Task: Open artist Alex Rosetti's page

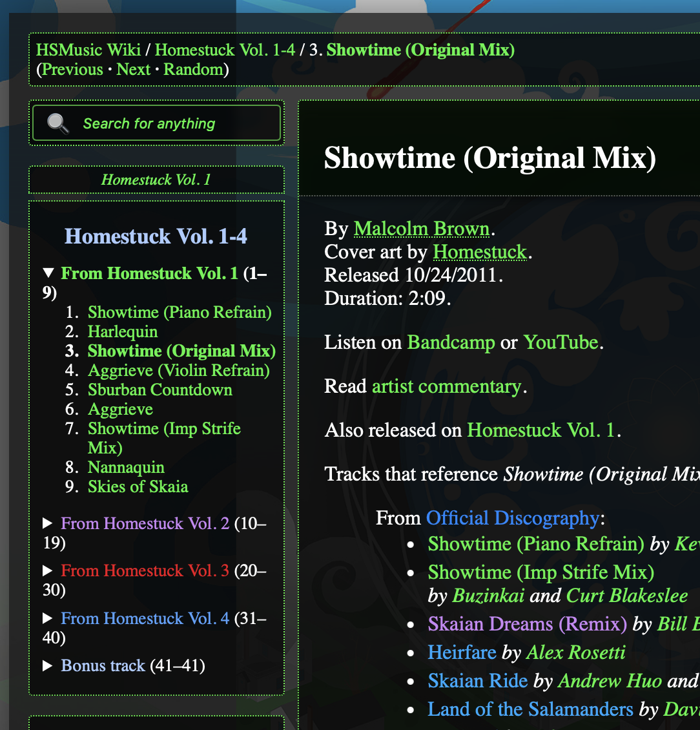Action: coord(576,652)
